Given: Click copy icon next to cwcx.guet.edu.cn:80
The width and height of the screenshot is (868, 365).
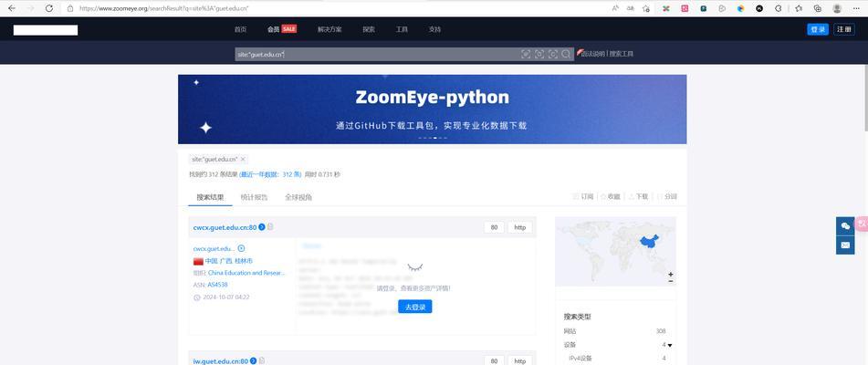Looking at the screenshot, I should (x=270, y=226).
